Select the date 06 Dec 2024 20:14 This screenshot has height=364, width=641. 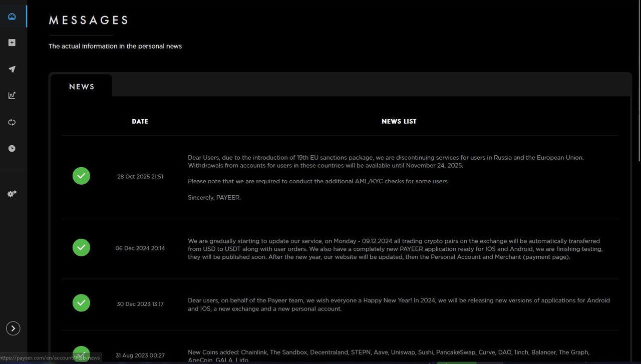click(x=140, y=248)
